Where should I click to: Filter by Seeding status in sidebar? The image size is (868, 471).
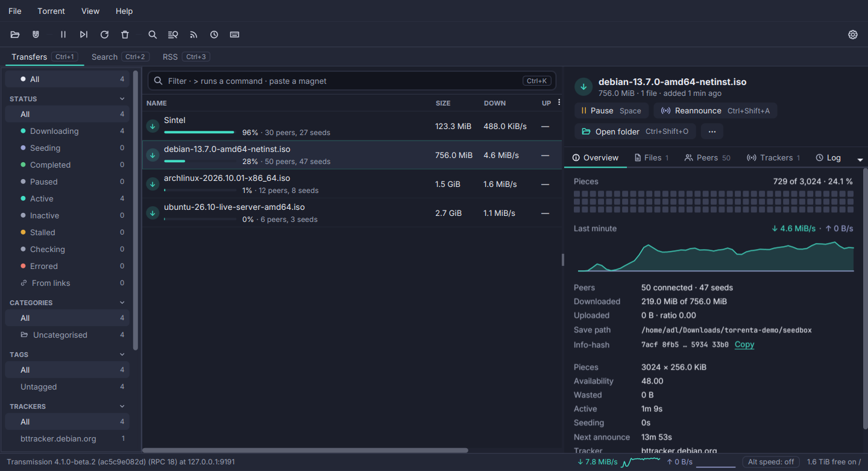click(67, 148)
